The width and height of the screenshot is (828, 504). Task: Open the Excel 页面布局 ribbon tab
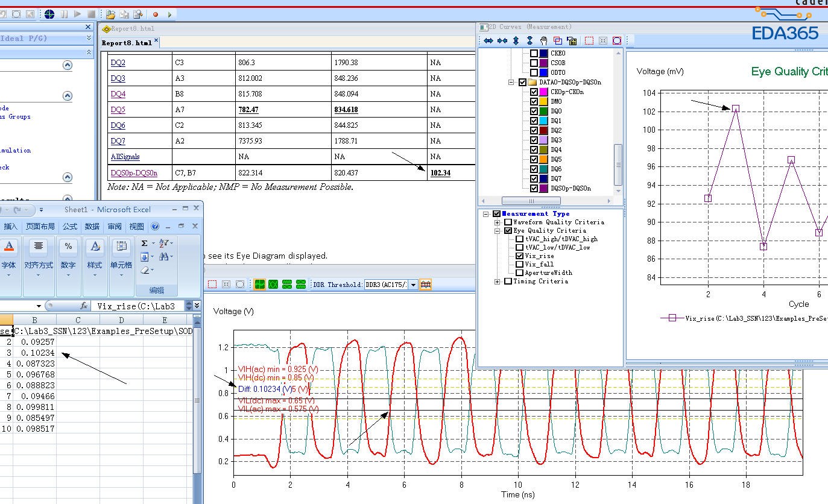tap(40, 226)
